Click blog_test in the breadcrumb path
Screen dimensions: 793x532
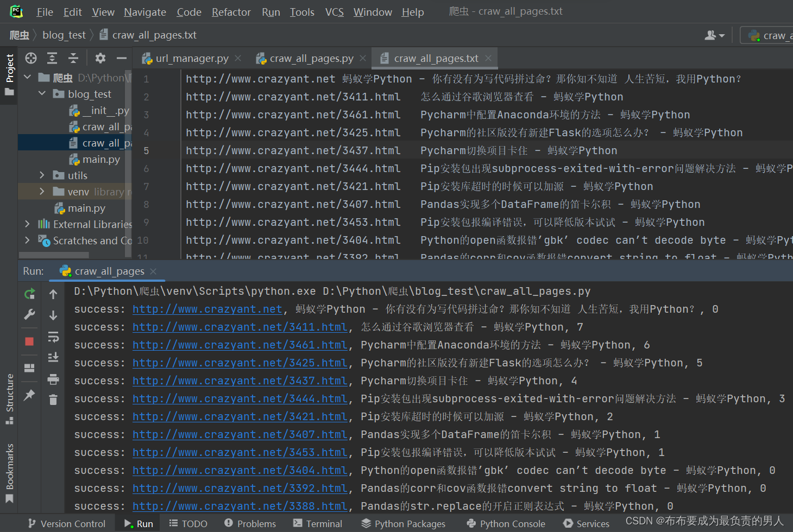click(x=64, y=35)
